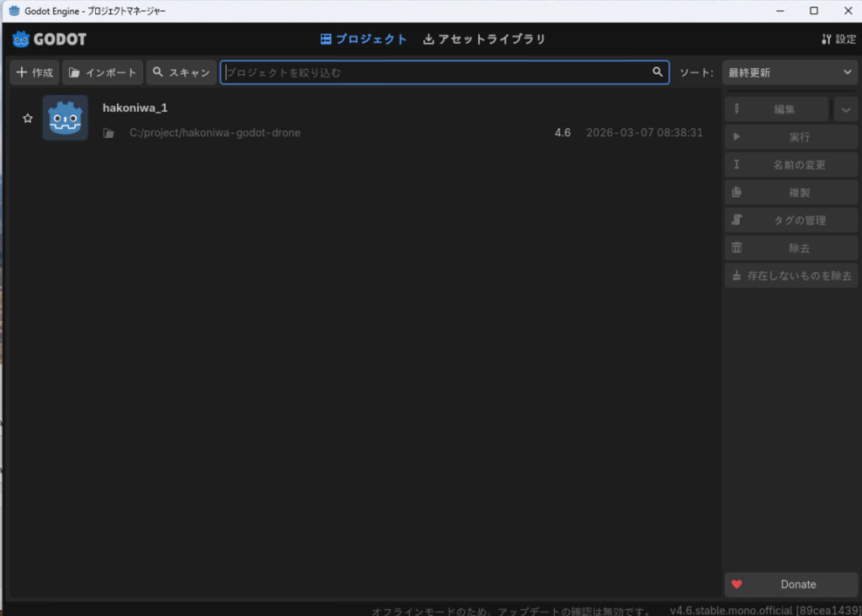
Task: Click the 編集 (Edit) button
Action: click(777, 109)
